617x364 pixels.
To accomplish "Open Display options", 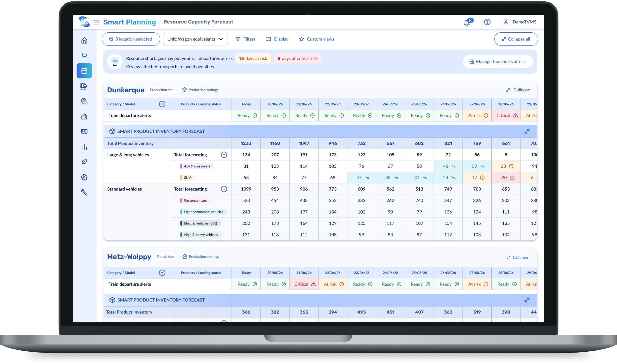I will pos(277,39).
